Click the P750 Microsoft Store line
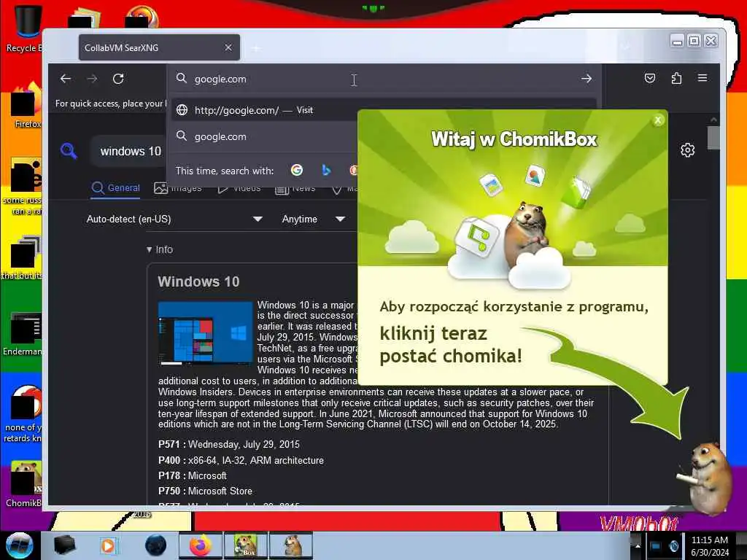The width and height of the screenshot is (747, 560). 205,491
